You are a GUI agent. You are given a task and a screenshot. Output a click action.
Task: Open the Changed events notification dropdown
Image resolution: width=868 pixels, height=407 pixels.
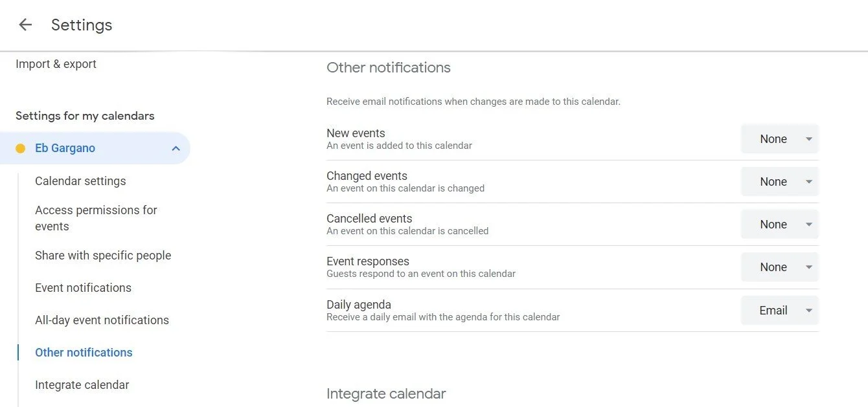tap(780, 182)
